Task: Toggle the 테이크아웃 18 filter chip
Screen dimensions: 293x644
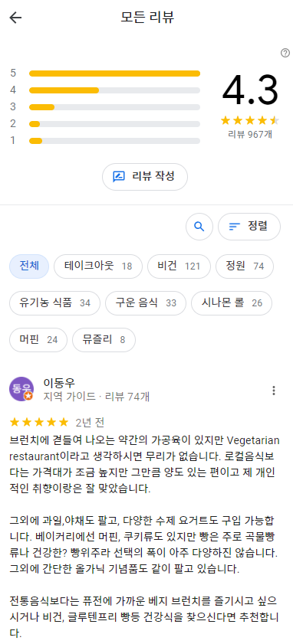Action: tap(98, 266)
